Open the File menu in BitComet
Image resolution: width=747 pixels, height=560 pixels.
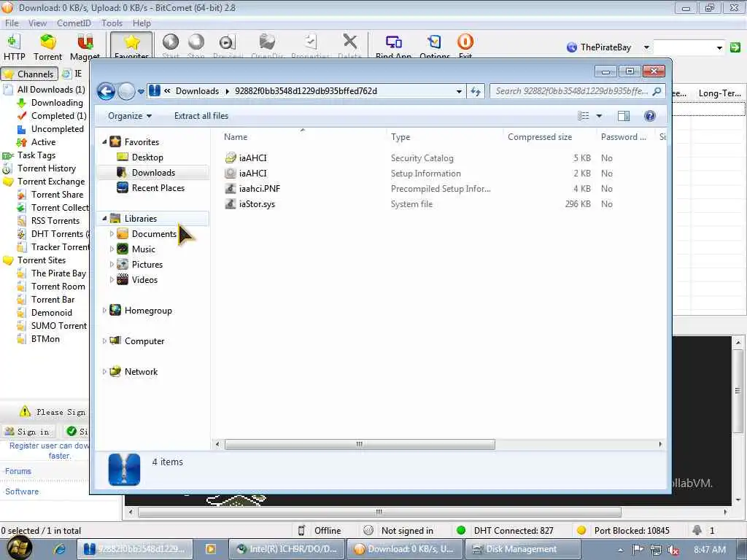pyautogui.click(x=12, y=23)
